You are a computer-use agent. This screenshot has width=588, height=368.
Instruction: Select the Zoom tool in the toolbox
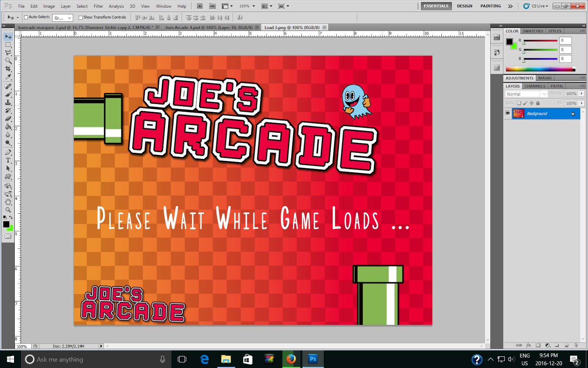[8, 210]
